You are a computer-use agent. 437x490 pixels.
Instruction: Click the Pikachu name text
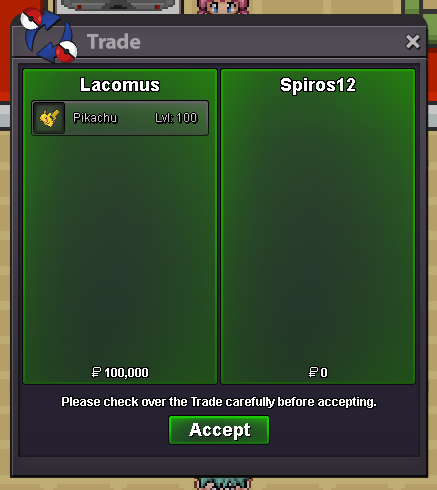[x=95, y=118]
